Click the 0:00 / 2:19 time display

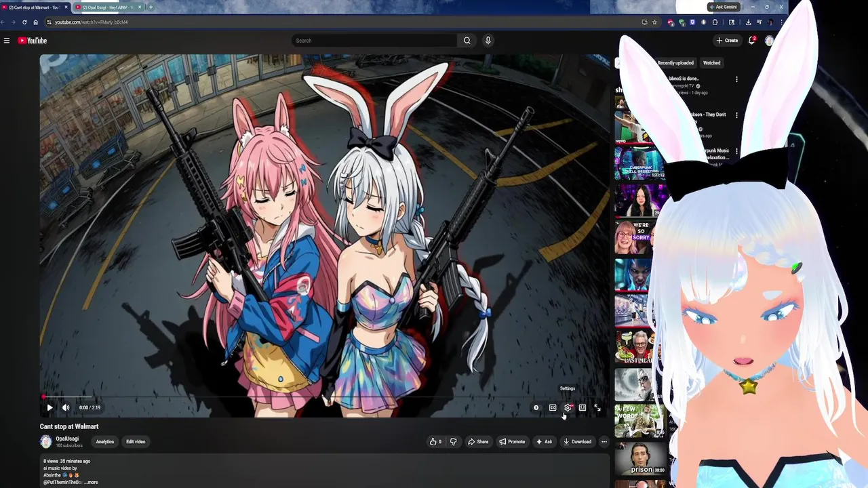(90, 407)
